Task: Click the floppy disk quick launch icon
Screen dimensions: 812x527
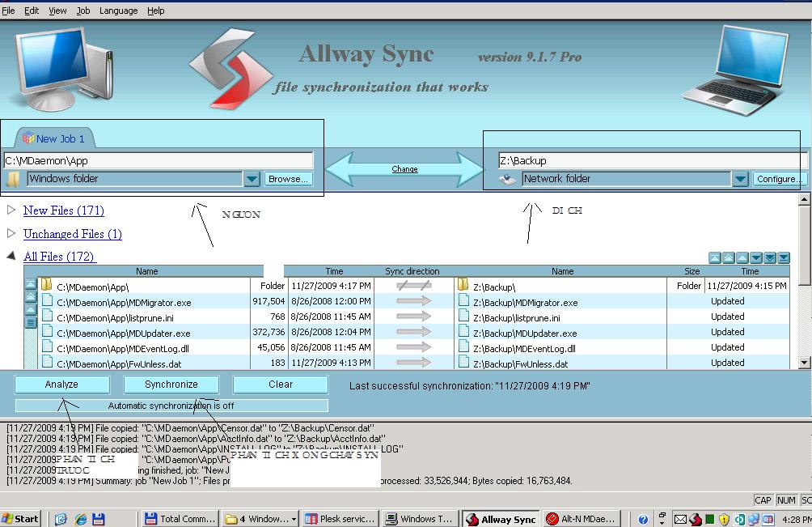Action: tap(99, 519)
